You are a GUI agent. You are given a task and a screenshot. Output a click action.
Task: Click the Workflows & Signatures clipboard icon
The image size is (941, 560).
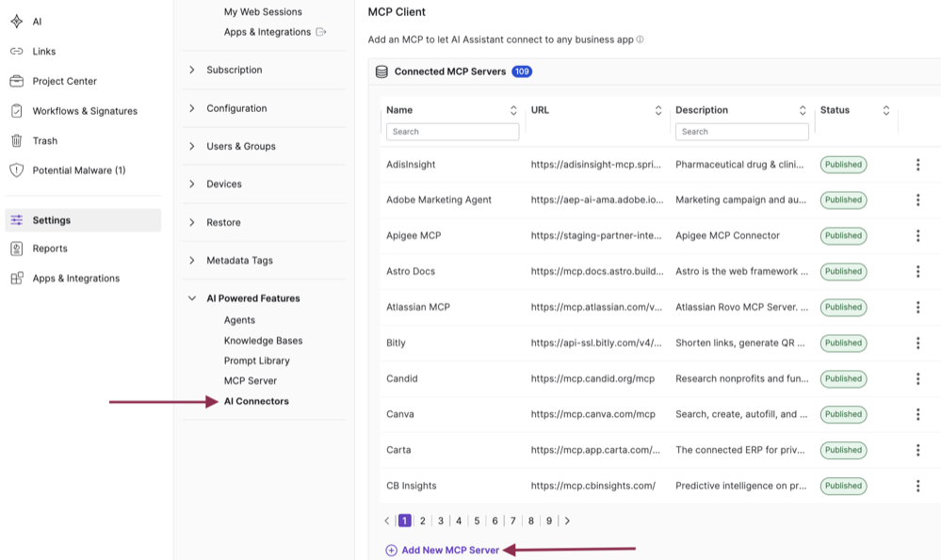pos(17,111)
